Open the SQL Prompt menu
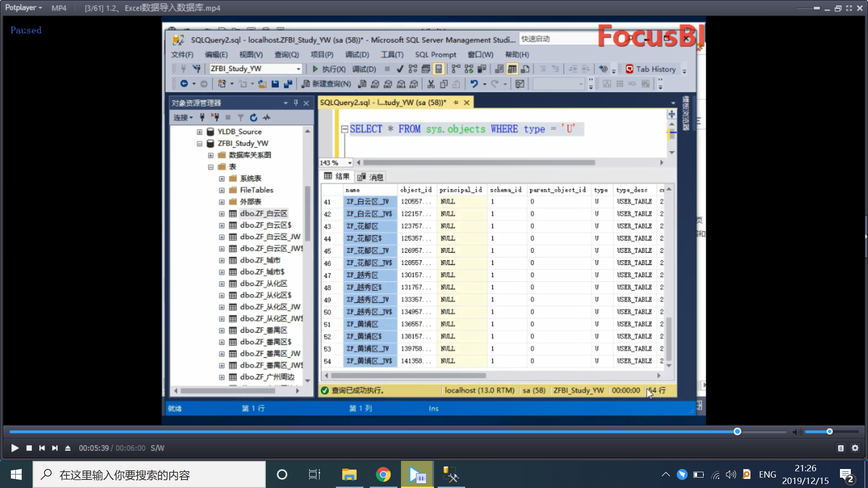 point(435,55)
